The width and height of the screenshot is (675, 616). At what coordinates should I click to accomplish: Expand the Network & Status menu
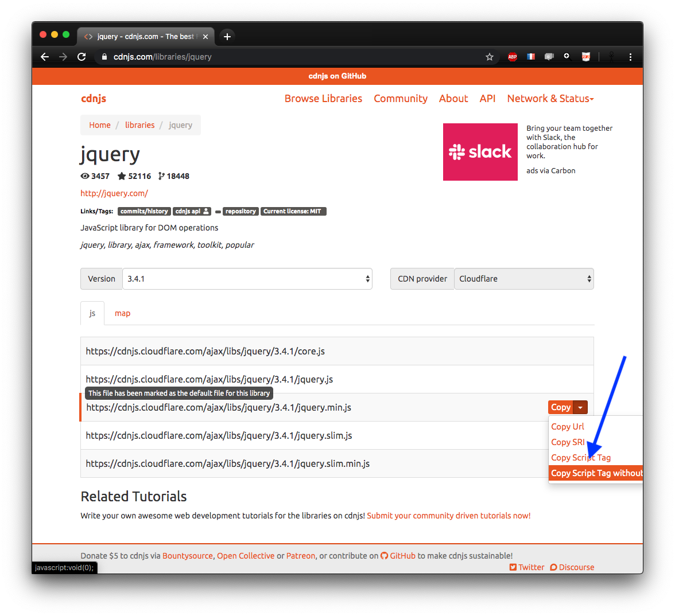(x=550, y=99)
